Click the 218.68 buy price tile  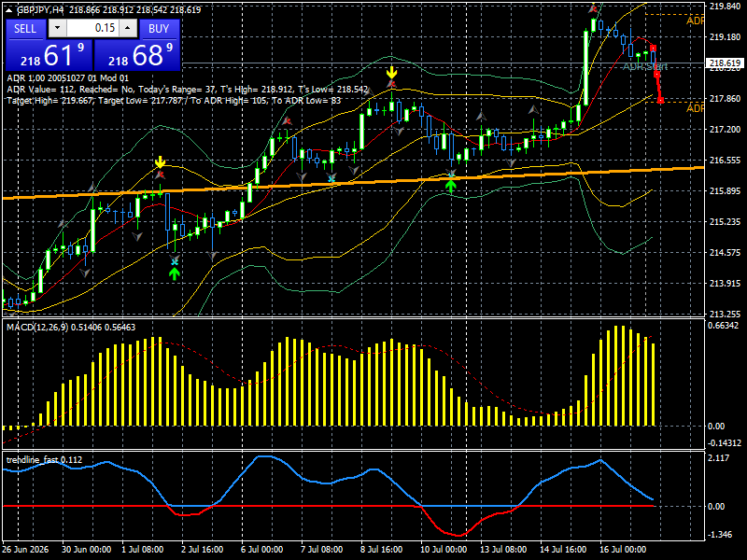click(136, 54)
